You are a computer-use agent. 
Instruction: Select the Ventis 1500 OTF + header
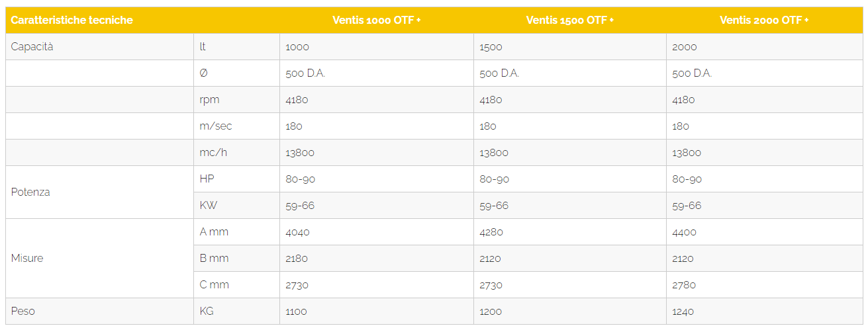(570, 20)
